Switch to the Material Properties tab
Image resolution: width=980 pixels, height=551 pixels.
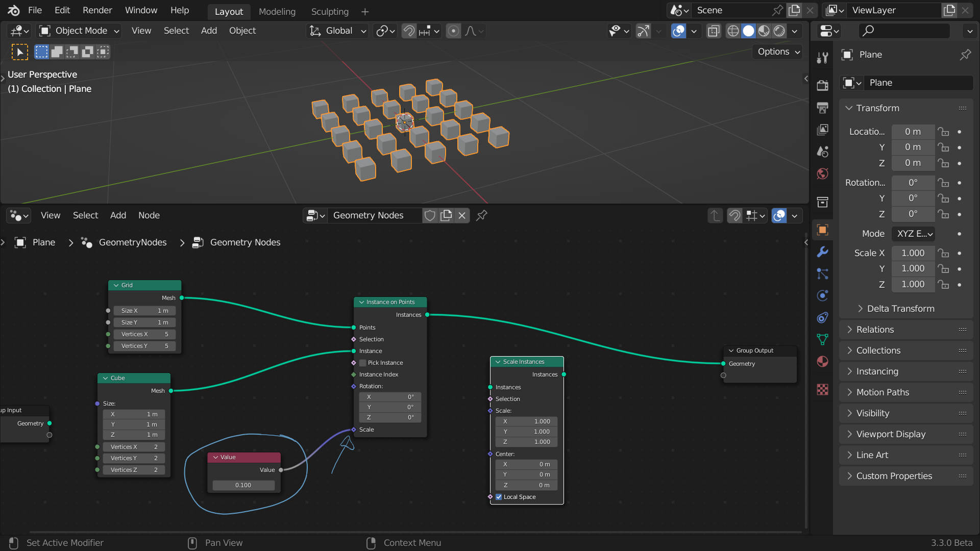coord(823,361)
